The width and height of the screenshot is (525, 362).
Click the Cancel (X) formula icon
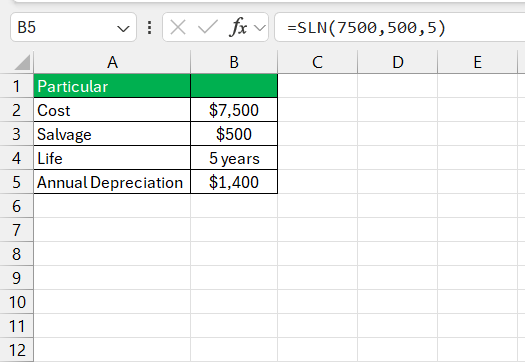coord(178,27)
